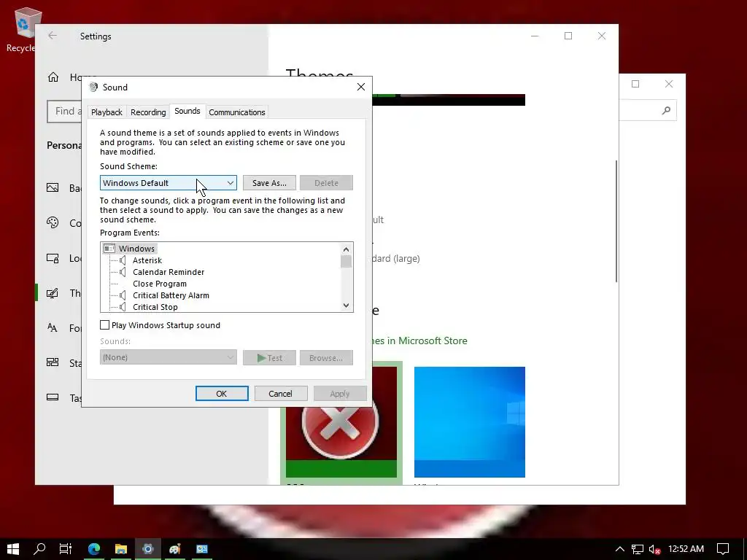The width and height of the screenshot is (747, 560).
Task: Open Fonts via its AA icon
Action: pyautogui.click(x=53, y=327)
